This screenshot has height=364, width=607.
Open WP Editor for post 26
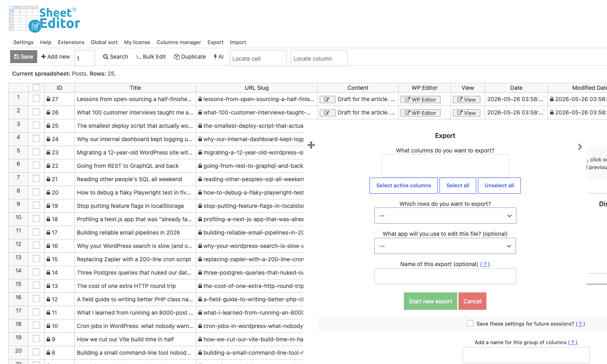pyautogui.click(x=420, y=113)
